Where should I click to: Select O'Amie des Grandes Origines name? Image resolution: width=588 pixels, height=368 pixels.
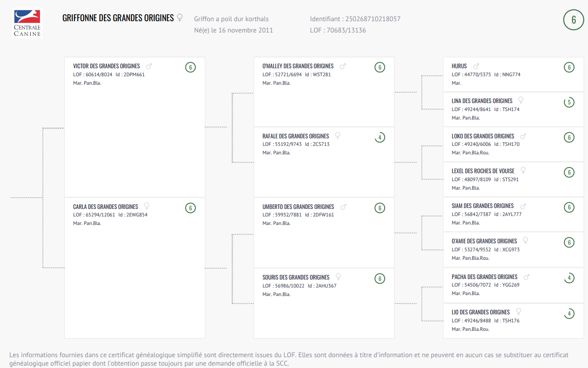tap(484, 241)
